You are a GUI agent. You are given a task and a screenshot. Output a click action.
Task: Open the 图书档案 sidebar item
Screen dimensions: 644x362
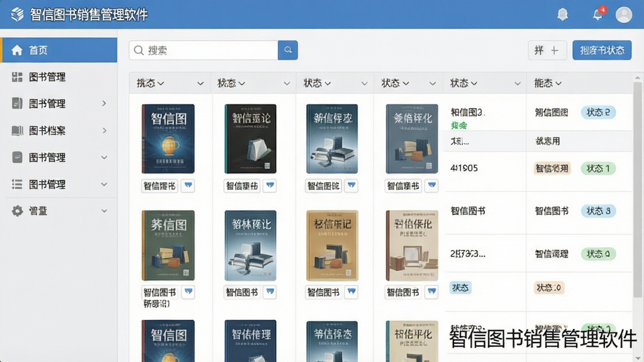pos(59,131)
